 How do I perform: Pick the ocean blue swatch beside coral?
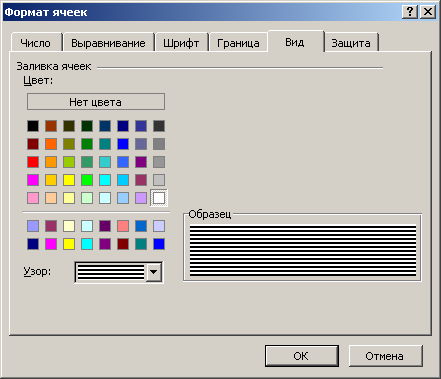coord(141,226)
